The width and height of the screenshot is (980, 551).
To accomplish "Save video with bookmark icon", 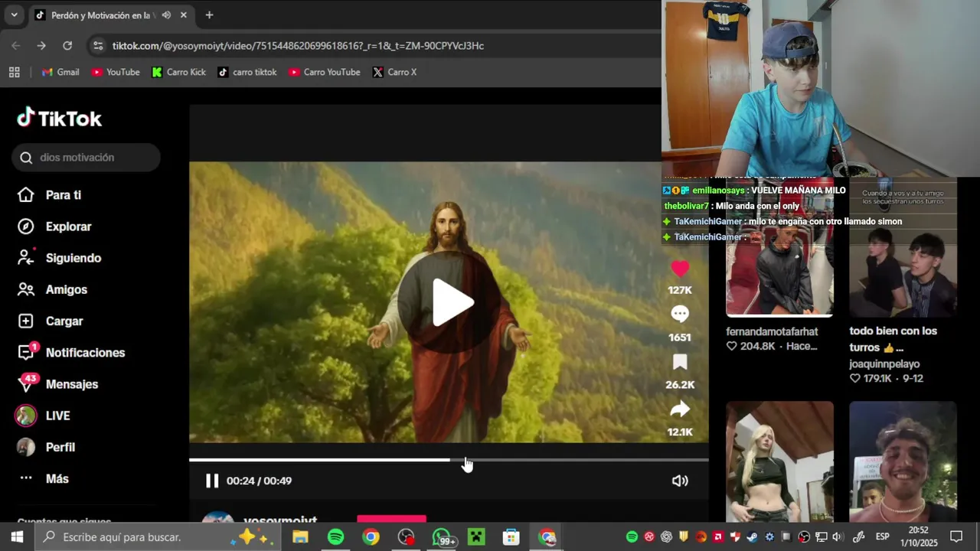I will click(680, 362).
